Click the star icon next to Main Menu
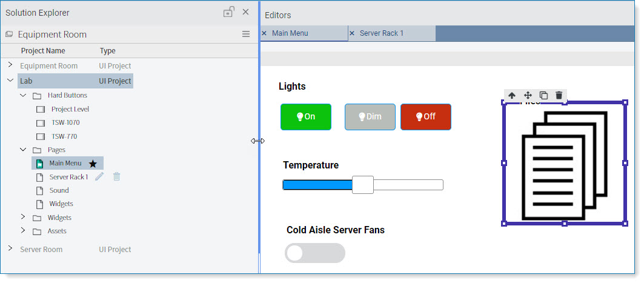Screen dimensions: 644x283 [93, 164]
